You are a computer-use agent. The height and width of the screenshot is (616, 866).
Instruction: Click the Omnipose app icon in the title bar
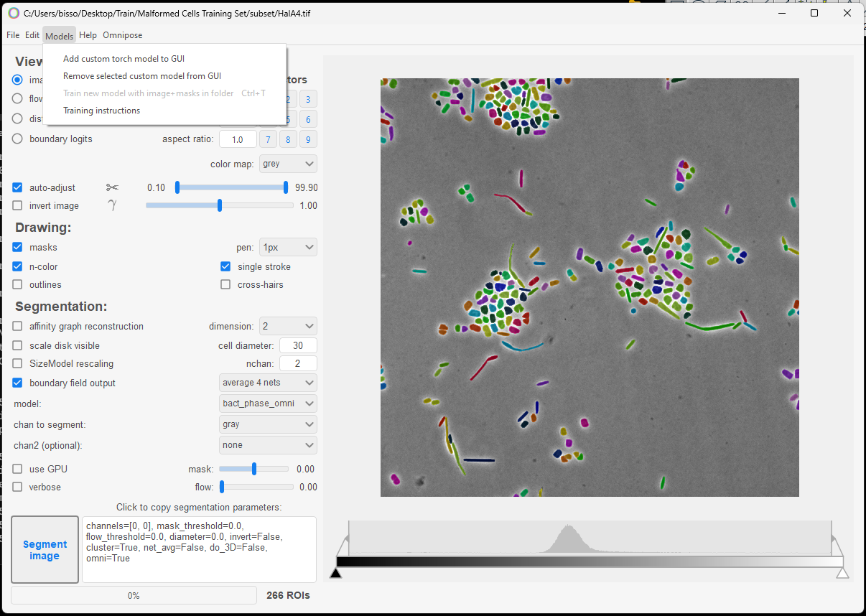[x=14, y=13]
